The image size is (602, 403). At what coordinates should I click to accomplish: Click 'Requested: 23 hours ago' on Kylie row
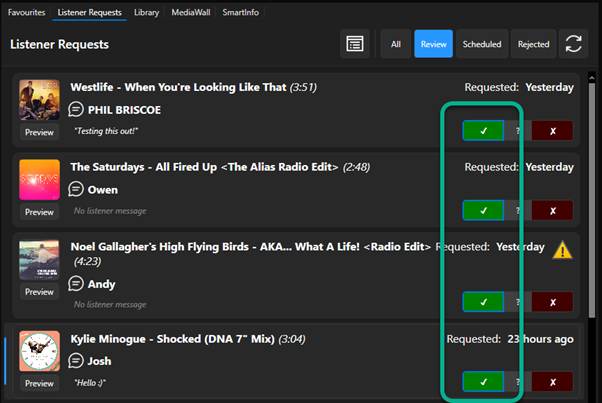point(510,339)
